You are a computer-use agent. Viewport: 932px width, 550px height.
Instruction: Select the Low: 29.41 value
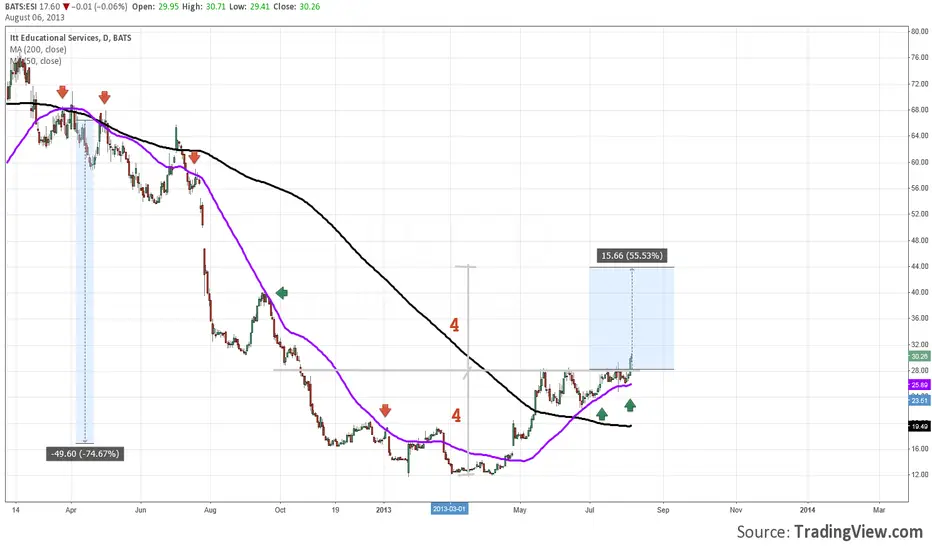coord(250,7)
